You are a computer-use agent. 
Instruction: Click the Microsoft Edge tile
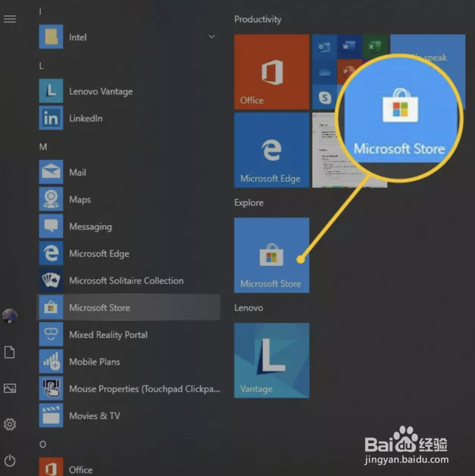[x=272, y=150]
